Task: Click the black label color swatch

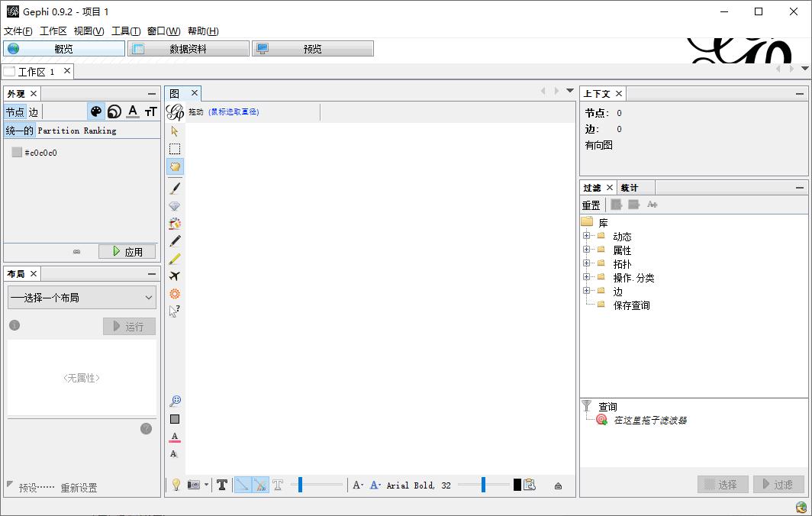Action: pos(517,485)
